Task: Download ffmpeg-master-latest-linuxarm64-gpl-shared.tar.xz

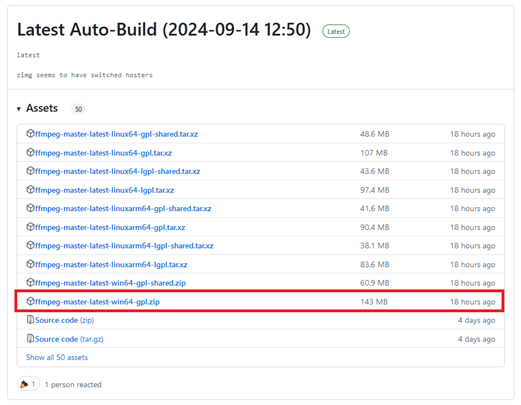Action: click(123, 209)
